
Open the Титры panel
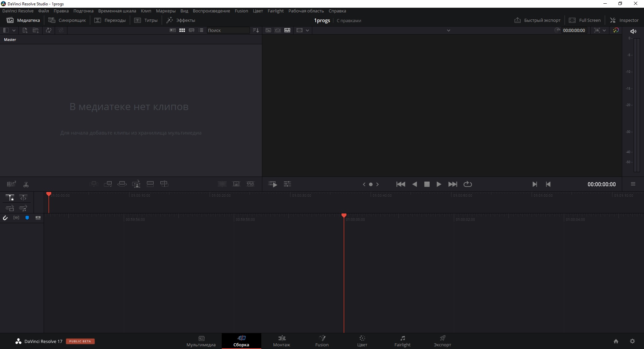(x=146, y=20)
